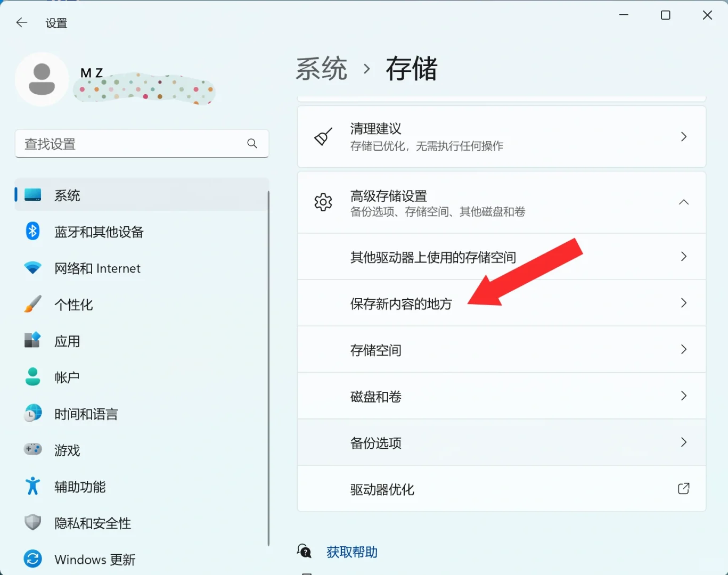This screenshot has height=575, width=728.
Task: Open 隐私和安全性 settings
Action: (142, 522)
